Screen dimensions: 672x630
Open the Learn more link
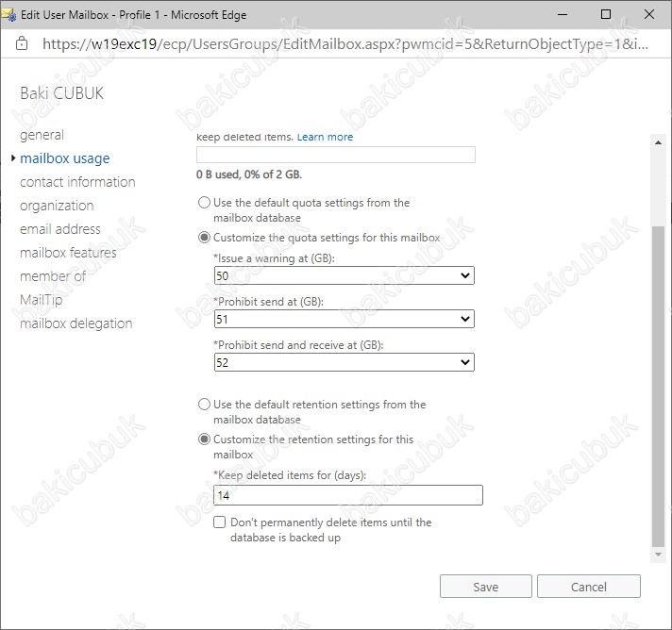pyautogui.click(x=325, y=137)
